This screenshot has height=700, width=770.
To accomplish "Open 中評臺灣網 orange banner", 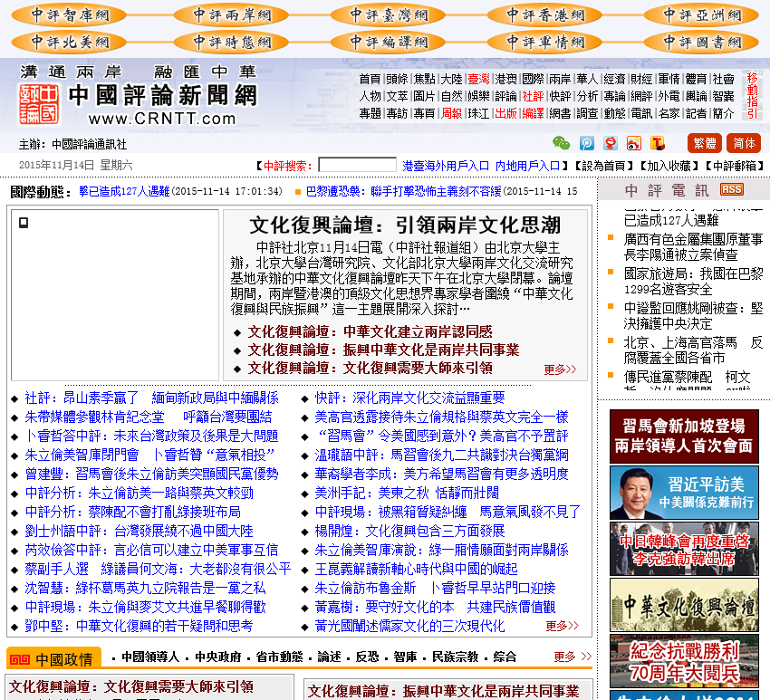I will [x=388, y=15].
